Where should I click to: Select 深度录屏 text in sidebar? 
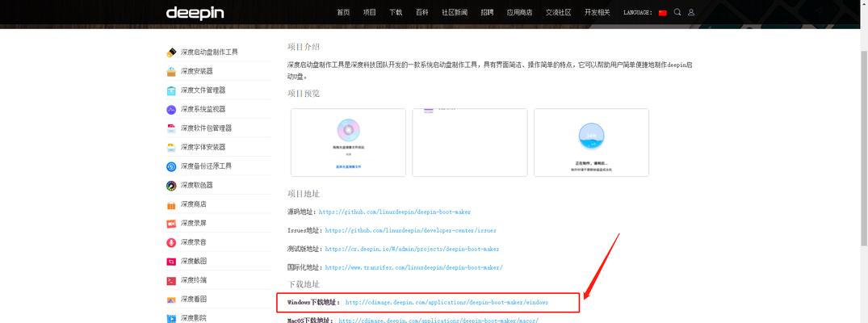point(193,224)
